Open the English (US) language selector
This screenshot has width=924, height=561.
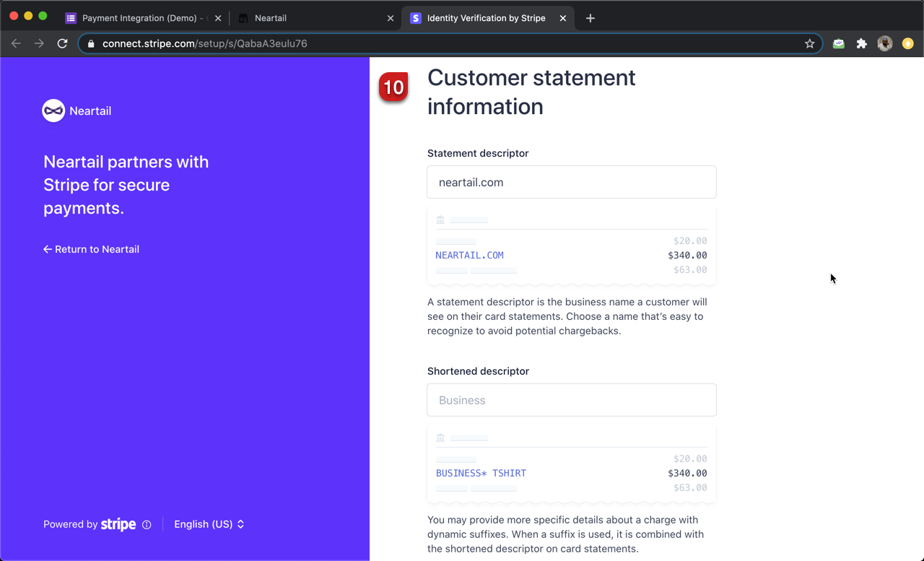point(209,524)
